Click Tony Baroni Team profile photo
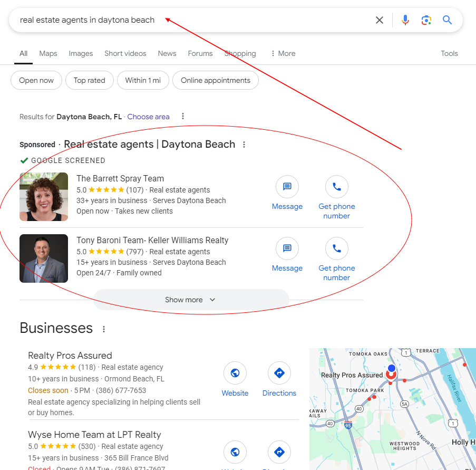The width and height of the screenshot is (476, 470). pos(44,258)
